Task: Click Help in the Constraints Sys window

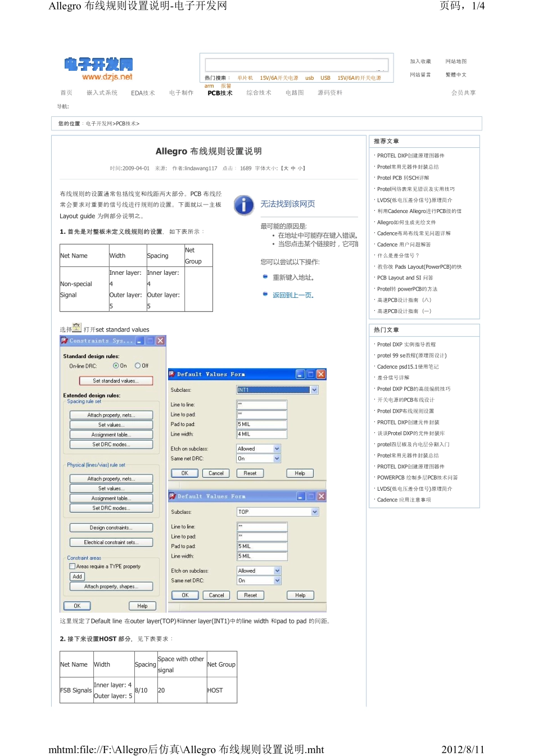Action: [142, 606]
